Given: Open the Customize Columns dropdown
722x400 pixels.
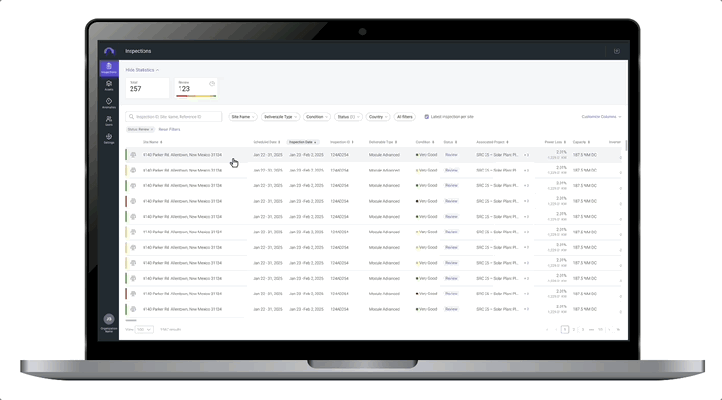Looking at the screenshot, I should pyautogui.click(x=601, y=117).
